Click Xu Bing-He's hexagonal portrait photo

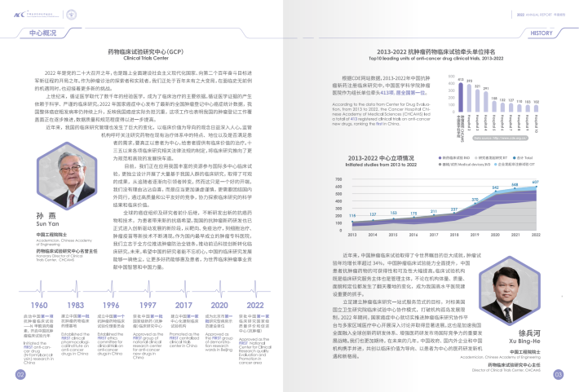(x=510, y=290)
